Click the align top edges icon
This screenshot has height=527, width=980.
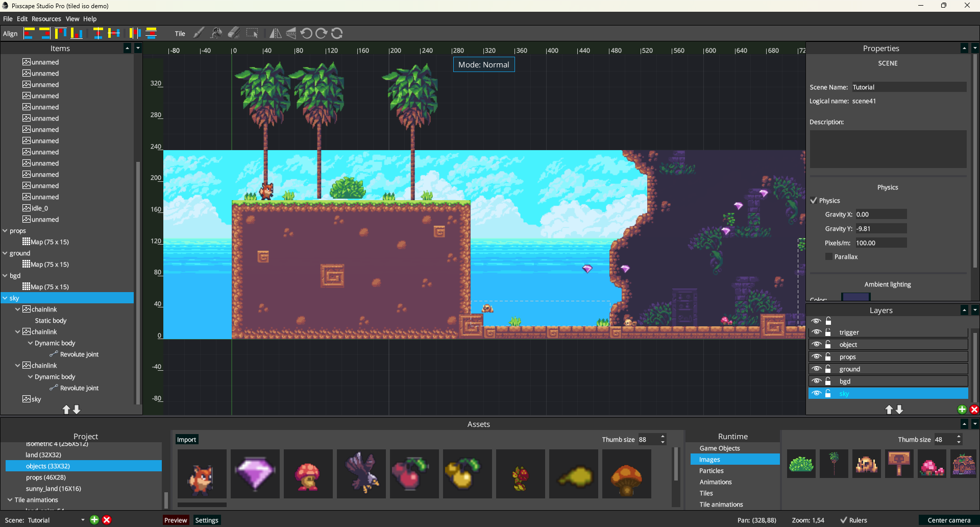[x=61, y=33]
